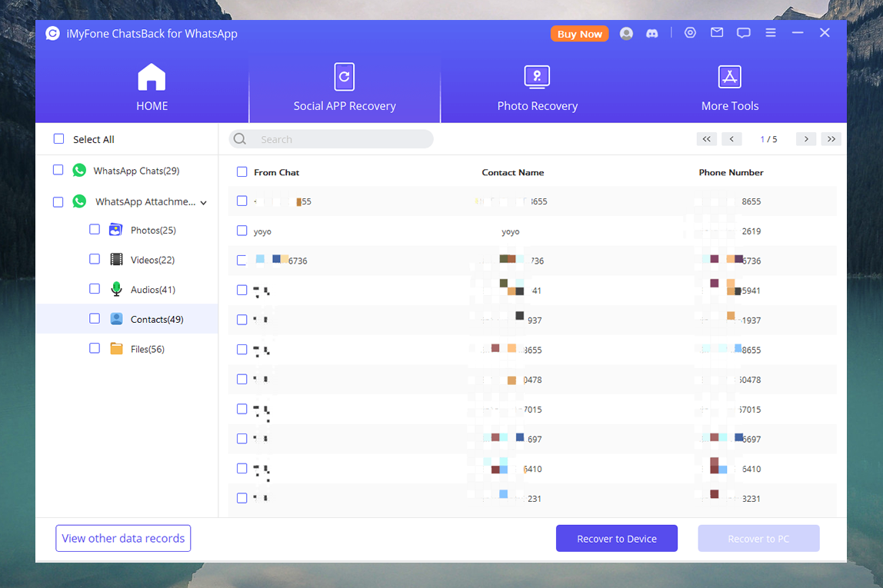Check the Photos(25) checkbox
The height and width of the screenshot is (588, 883).
(95, 229)
